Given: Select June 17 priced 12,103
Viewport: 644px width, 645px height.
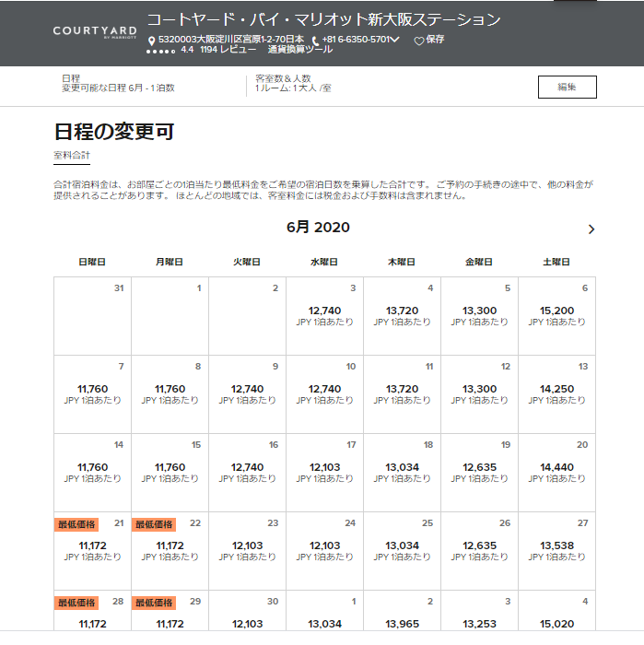Looking at the screenshot, I should [x=324, y=473].
